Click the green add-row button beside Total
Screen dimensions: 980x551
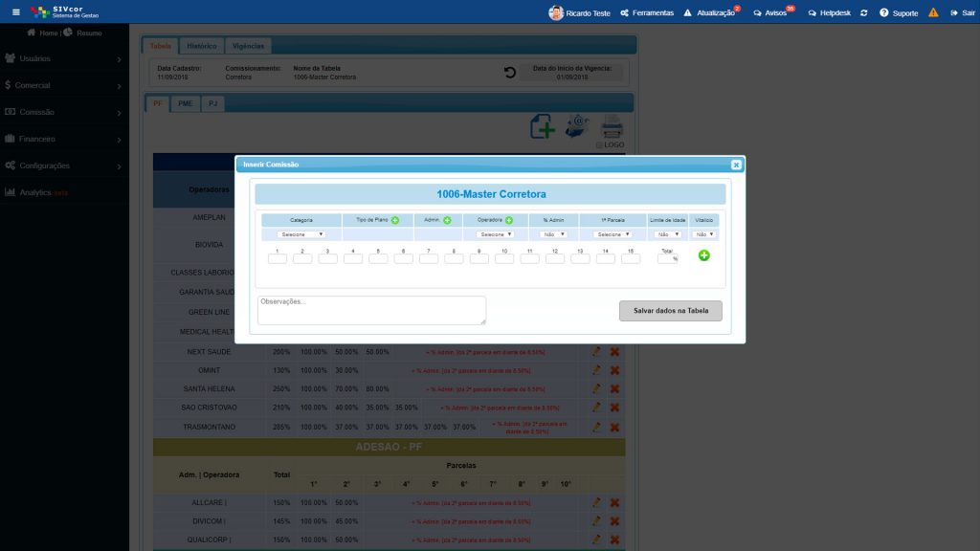(703, 255)
